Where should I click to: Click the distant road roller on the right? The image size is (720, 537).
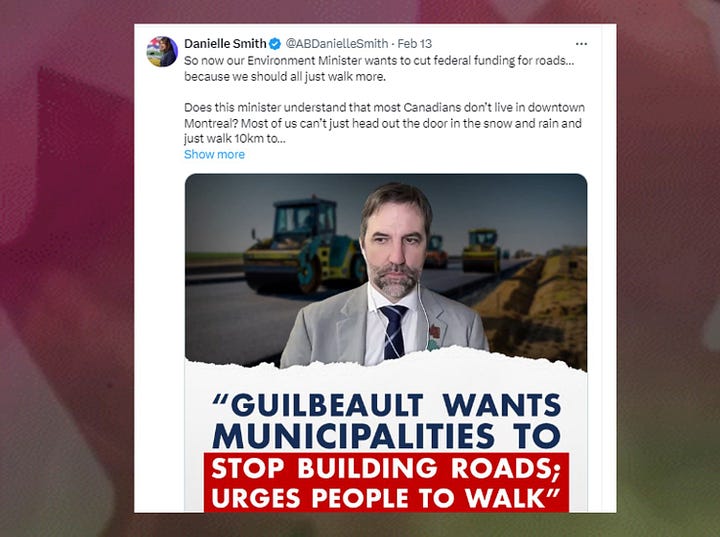click(481, 250)
